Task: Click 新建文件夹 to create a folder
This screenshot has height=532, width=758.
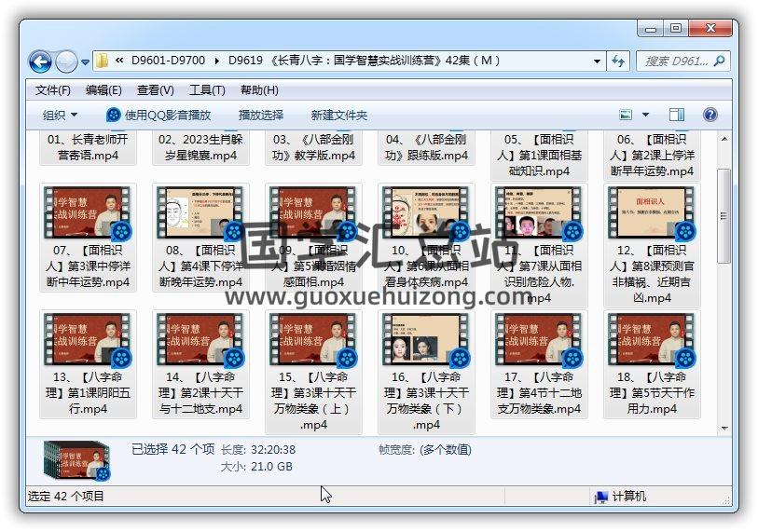Action: [338, 115]
